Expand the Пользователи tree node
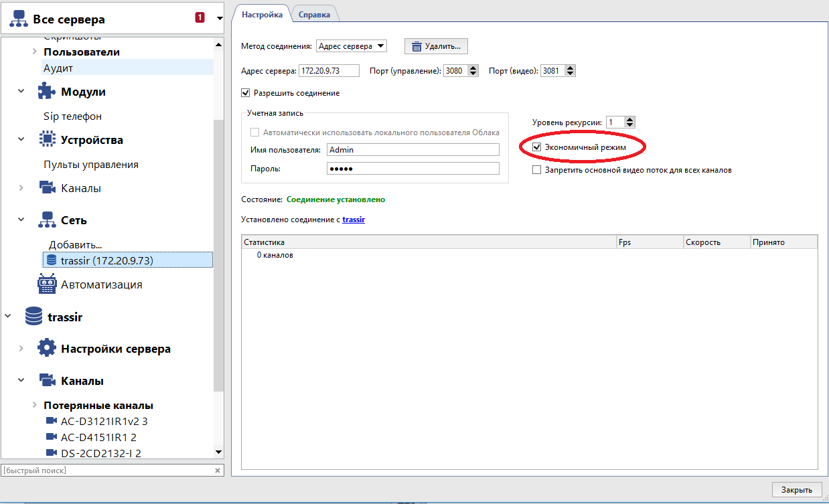The image size is (829, 504). pyautogui.click(x=34, y=52)
